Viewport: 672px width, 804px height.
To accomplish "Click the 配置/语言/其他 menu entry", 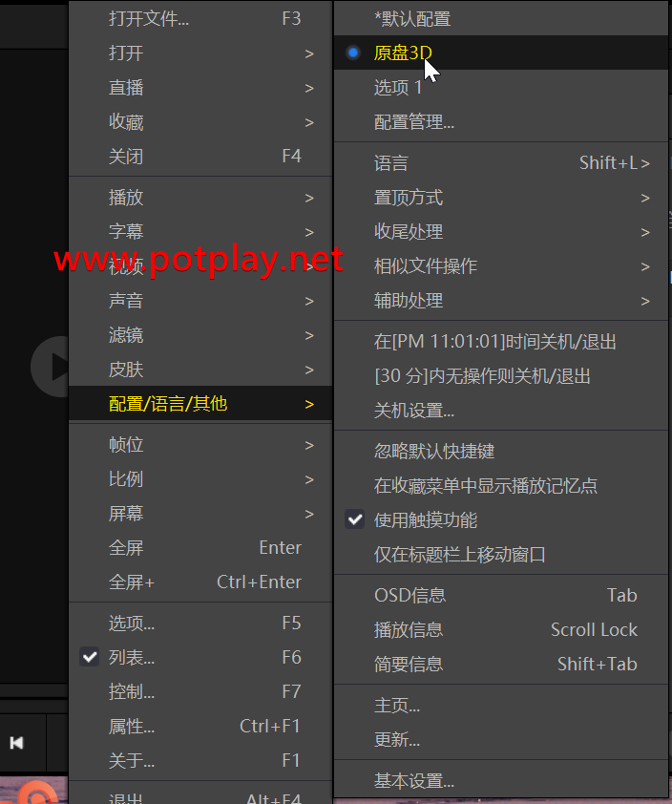I will coord(200,404).
